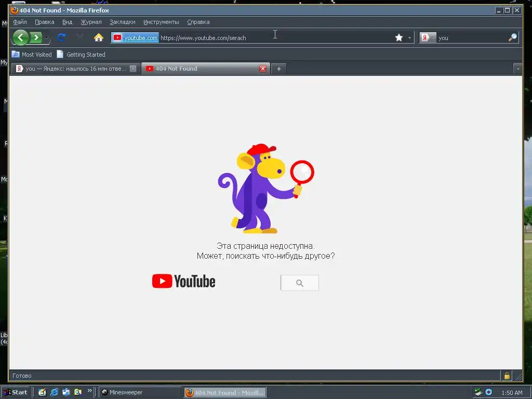
Task: Click the Firefox 404 Not Found taskbar button
Action: (225, 392)
